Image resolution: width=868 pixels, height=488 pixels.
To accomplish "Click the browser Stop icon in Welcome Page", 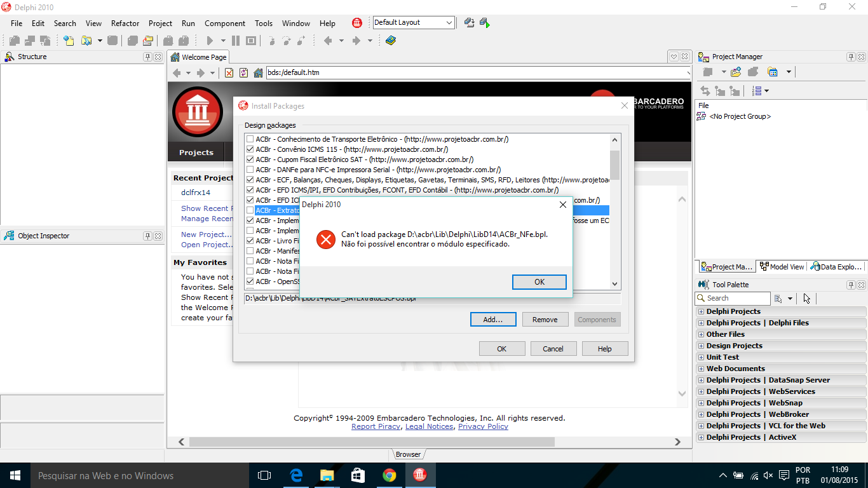I will [x=229, y=73].
